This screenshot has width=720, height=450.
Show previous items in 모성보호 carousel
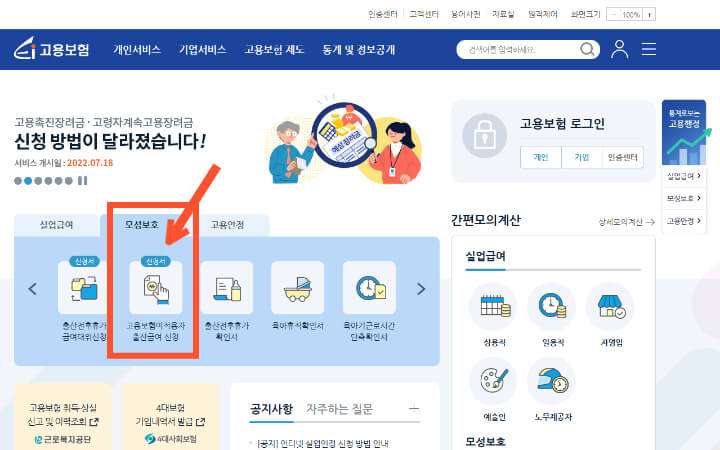tap(33, 289)
